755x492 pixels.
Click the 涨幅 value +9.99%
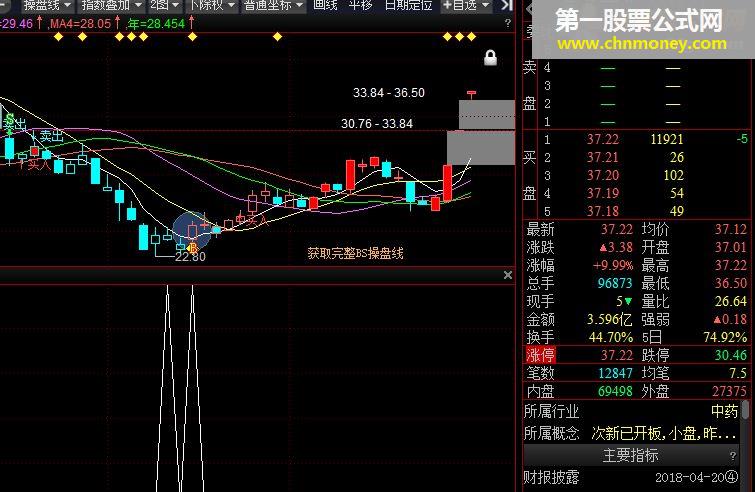pyautogui.click(x=613, y=266)
